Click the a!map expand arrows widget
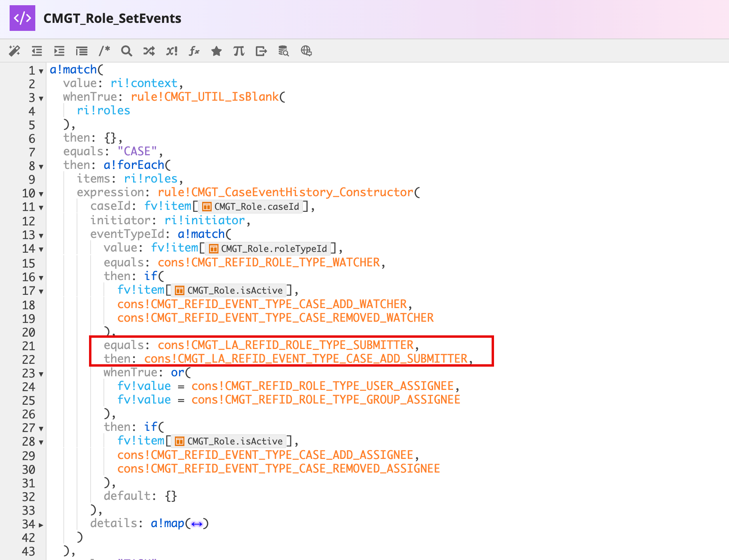Image resolution: width=729 pixels, height=560 pixels. pos(196,524)
